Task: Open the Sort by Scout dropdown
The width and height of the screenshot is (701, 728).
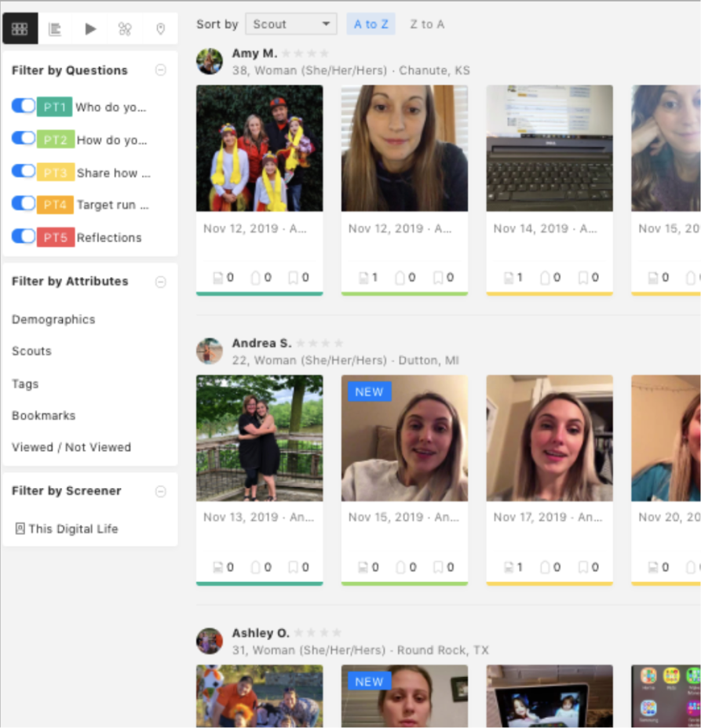Action: pos(291,24)
